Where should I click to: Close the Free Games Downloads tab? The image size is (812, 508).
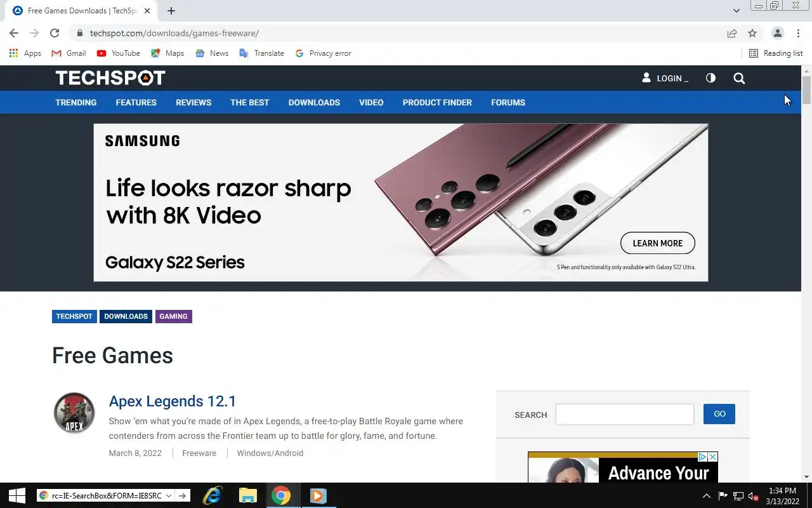148,11
